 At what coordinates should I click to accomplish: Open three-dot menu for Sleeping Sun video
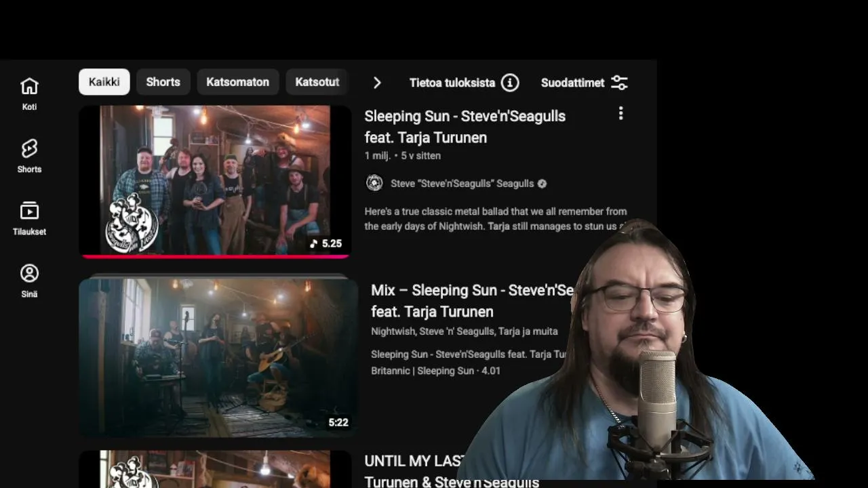coord(620,114)
